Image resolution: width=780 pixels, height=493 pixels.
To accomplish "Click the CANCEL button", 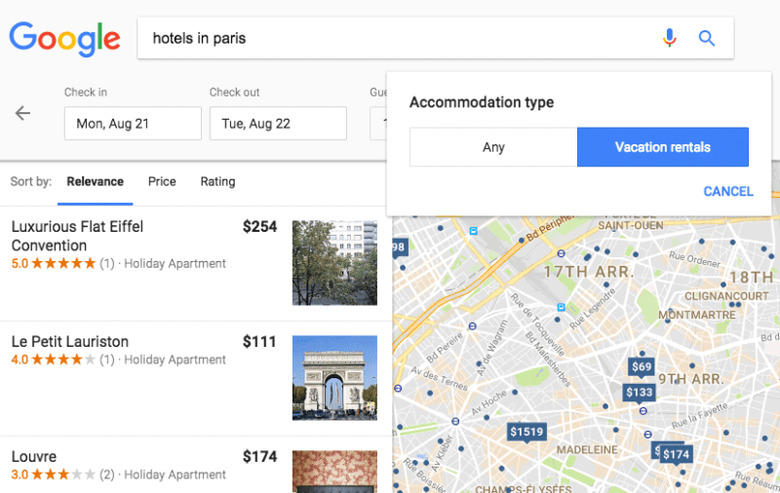I will 728,191.
